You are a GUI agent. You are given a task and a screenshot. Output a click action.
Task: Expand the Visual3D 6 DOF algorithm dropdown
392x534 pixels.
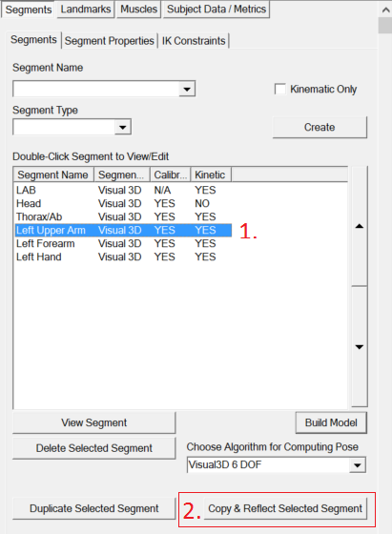click(x=358, y=465)
